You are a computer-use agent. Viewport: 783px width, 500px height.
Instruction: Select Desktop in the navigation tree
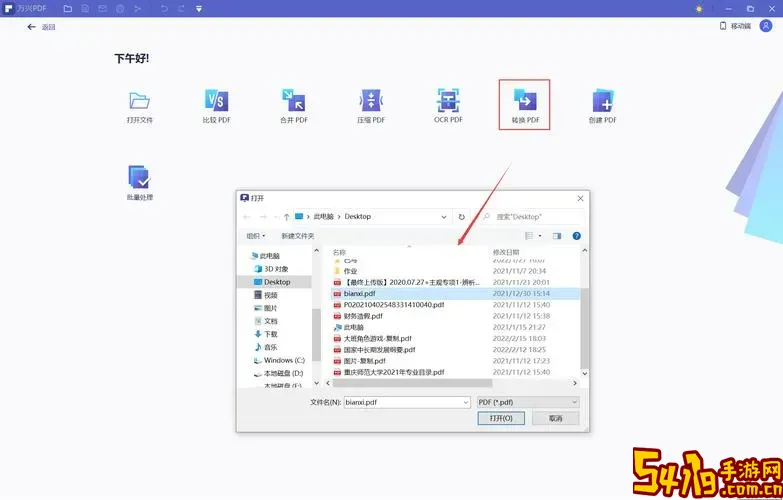coord(274,282)
